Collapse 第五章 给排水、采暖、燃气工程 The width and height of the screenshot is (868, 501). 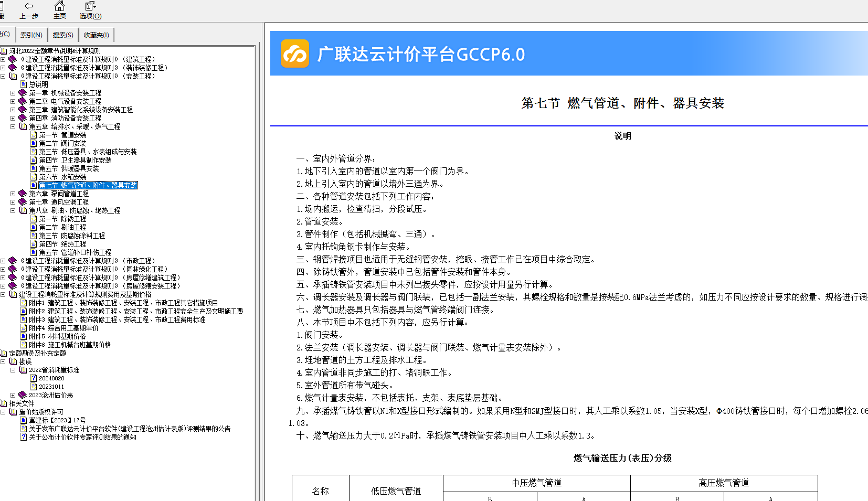click(13, 126)
